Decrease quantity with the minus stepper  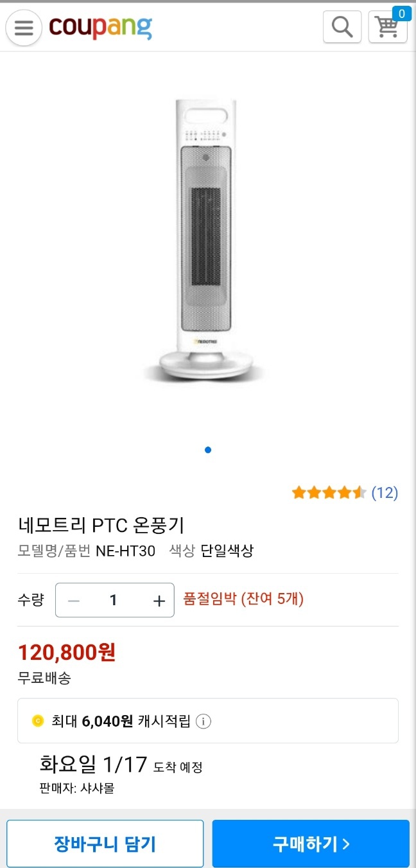click(73, 599)
